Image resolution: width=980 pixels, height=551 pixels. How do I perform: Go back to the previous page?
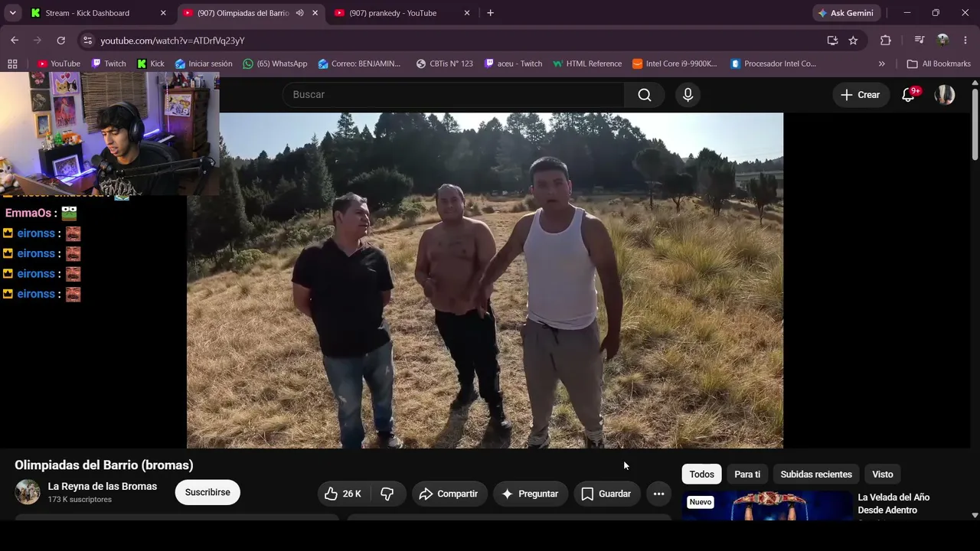point(15,41)
